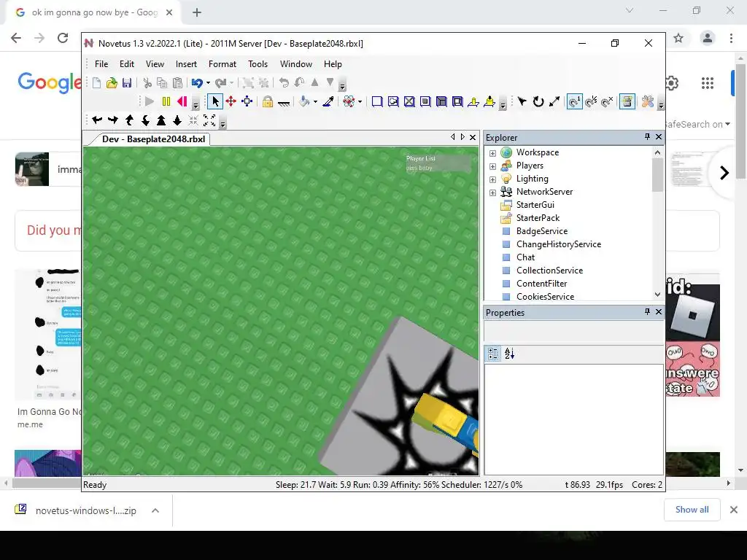Tilt camera up with curved up arrow
This screenshot has width=747, height=560.
129,120
